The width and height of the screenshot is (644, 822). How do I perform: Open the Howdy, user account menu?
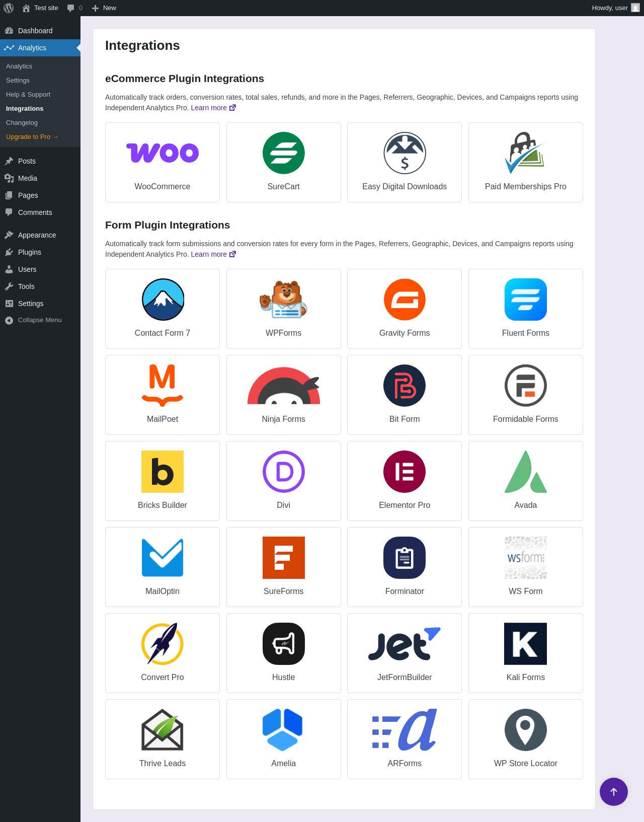pyautogui.click(x=615, y=8)
